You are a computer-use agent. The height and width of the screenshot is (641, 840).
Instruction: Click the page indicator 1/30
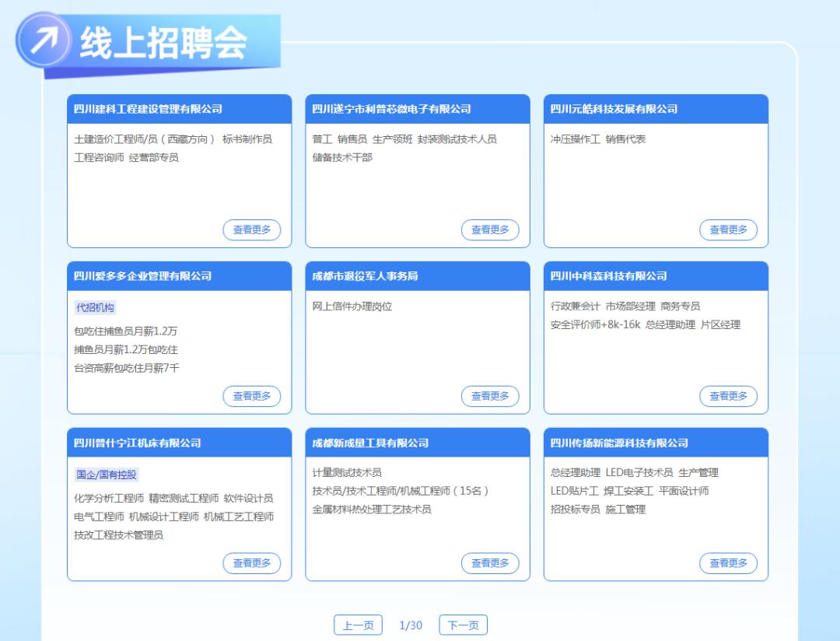pos(410,624)
